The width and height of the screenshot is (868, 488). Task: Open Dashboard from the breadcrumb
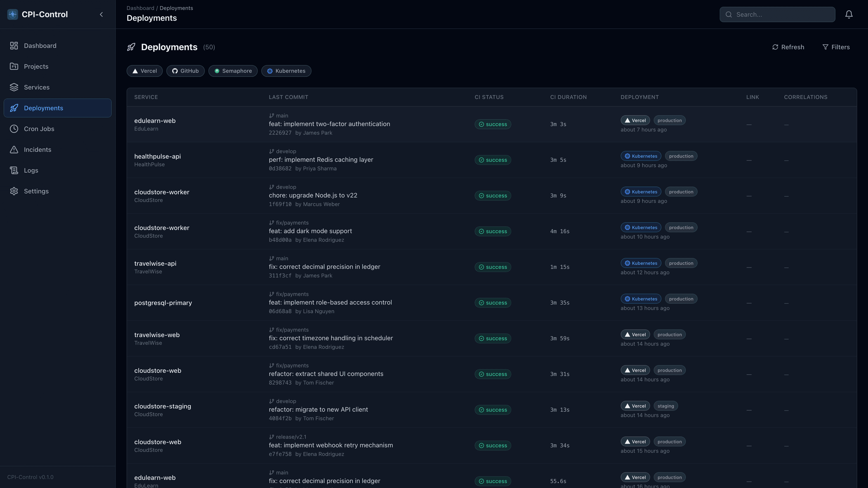(140, 8)
